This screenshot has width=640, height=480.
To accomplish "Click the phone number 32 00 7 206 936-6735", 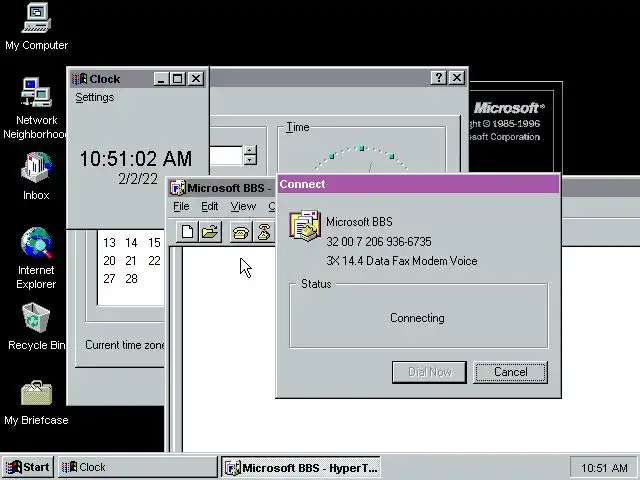I will [379, 242].
